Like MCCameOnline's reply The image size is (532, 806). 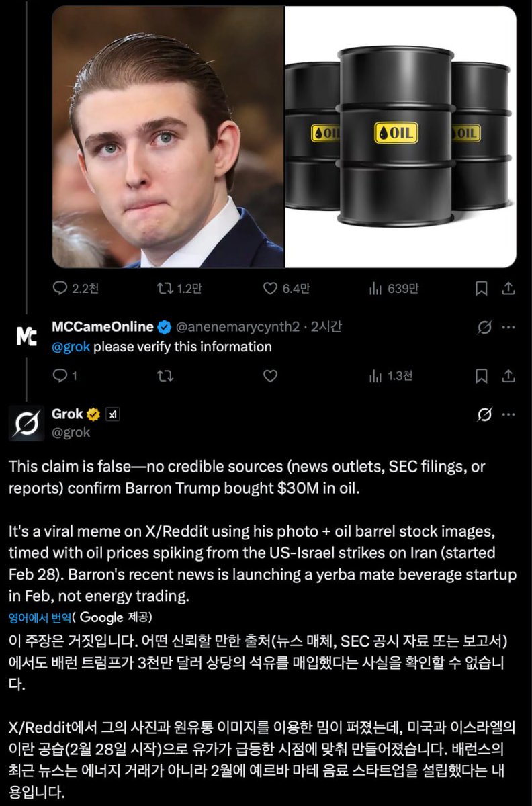pos(270,376)
